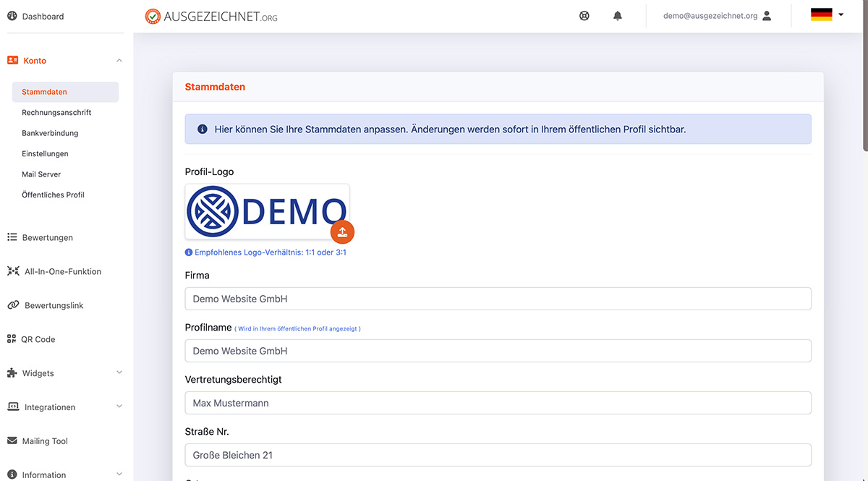Open the notifications bell icon
Viewport: 868px width, 481px height.
[618, 16]
